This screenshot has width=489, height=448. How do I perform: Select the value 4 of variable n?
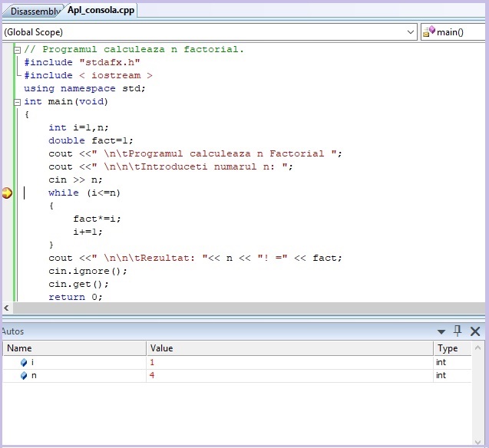pyautogui.click(x=153, y=376)
